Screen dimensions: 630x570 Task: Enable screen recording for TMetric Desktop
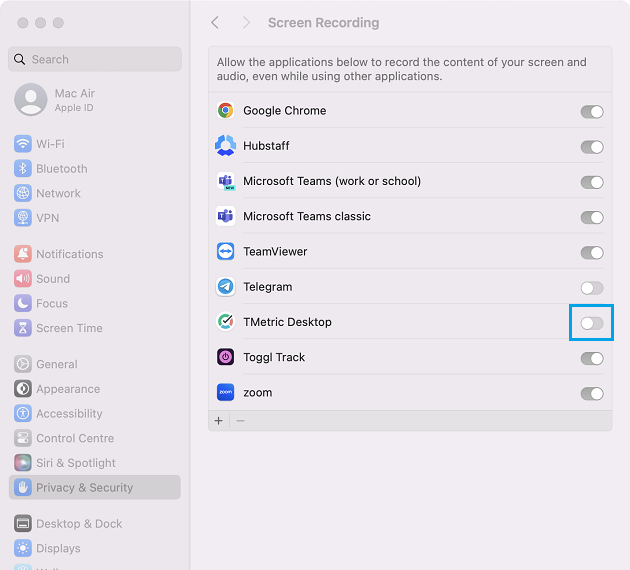tap(592, 323)
